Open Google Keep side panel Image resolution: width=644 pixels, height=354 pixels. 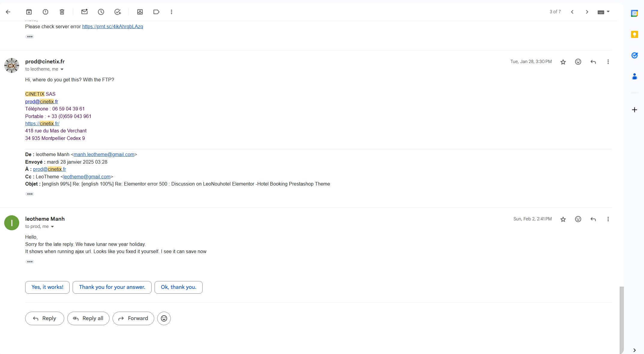click(634, 35)
